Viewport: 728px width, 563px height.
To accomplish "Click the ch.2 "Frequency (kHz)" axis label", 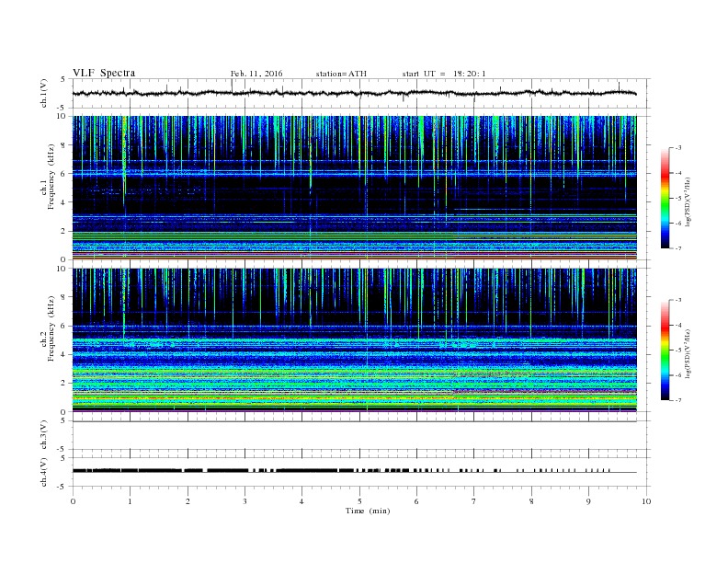I will pos(51,329).
